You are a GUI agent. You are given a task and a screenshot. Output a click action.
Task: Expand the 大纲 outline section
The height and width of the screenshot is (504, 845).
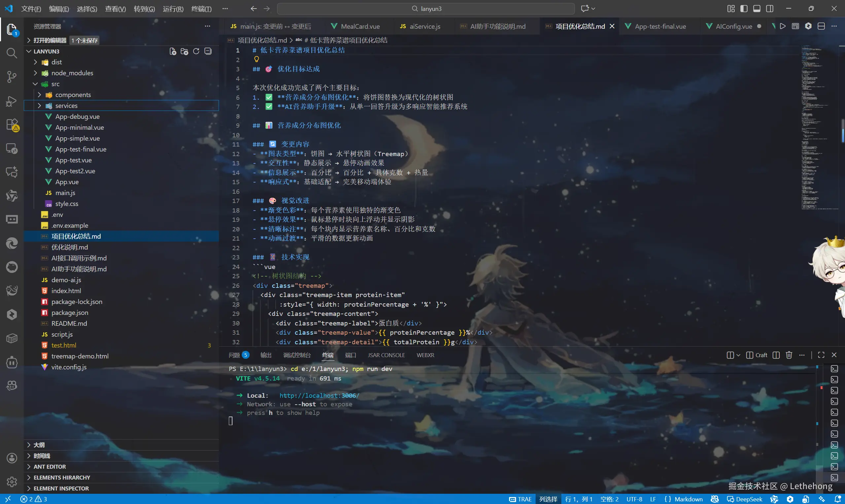(x=39, y=445)
